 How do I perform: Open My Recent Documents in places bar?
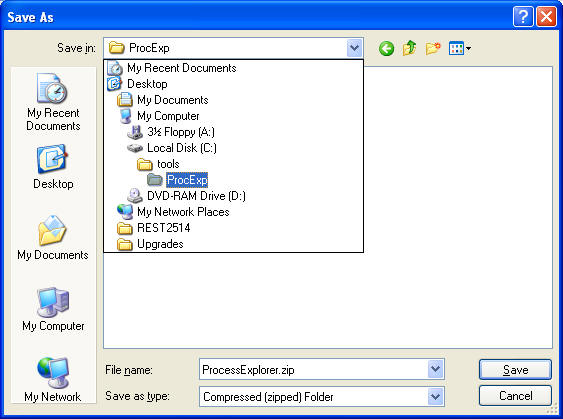(53, 103)
